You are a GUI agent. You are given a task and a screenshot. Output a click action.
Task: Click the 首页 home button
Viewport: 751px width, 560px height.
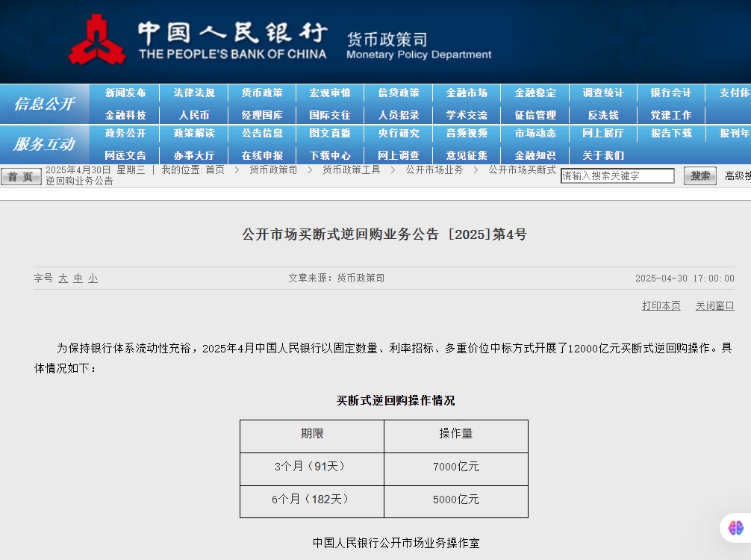tap(21, 177)
